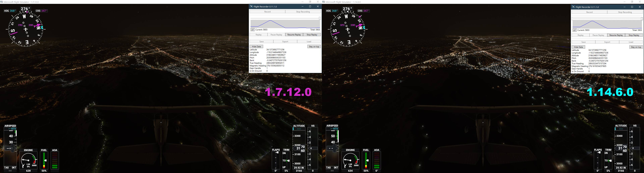Viewport: 644px width, 173px height.
Task: Click the Flight Recorder title icon over the 1.7.12.0 sim
Action: pos(252,7)
